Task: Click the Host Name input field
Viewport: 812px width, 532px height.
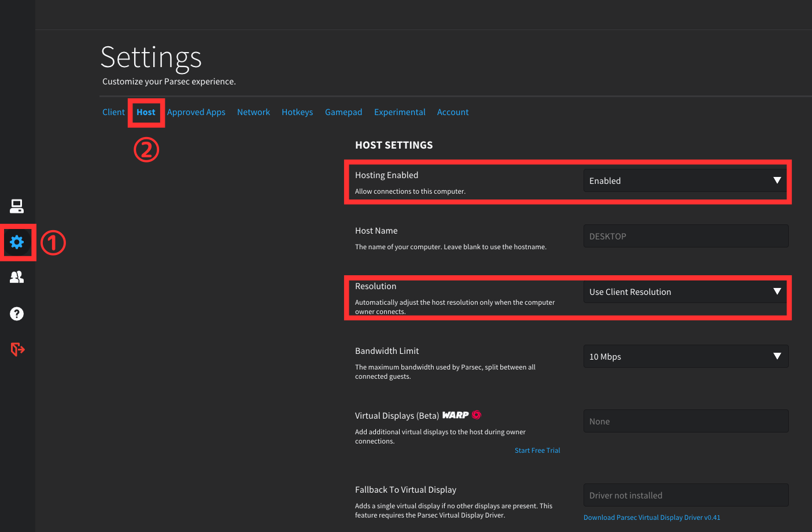Action: pyautogui.click(x=685, y=236)
